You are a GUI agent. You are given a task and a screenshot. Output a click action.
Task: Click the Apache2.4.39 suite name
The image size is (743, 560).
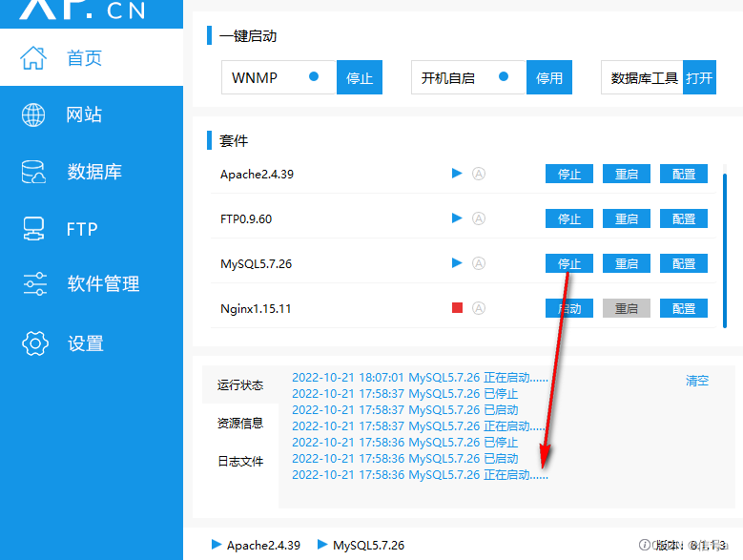[x=257, y=175]
